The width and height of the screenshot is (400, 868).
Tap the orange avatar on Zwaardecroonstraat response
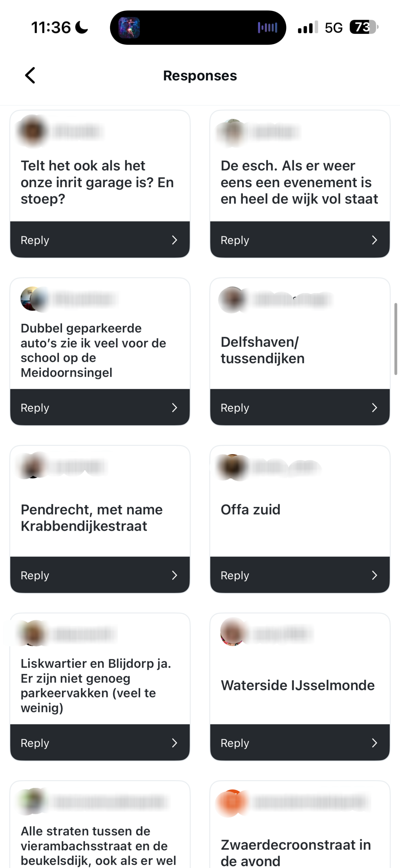click(233, 802)
